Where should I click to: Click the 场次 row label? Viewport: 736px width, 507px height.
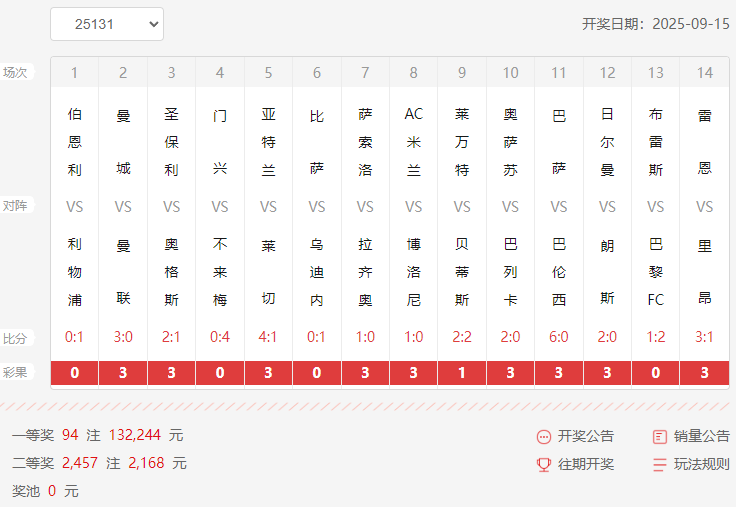click(x=15, y=72)
